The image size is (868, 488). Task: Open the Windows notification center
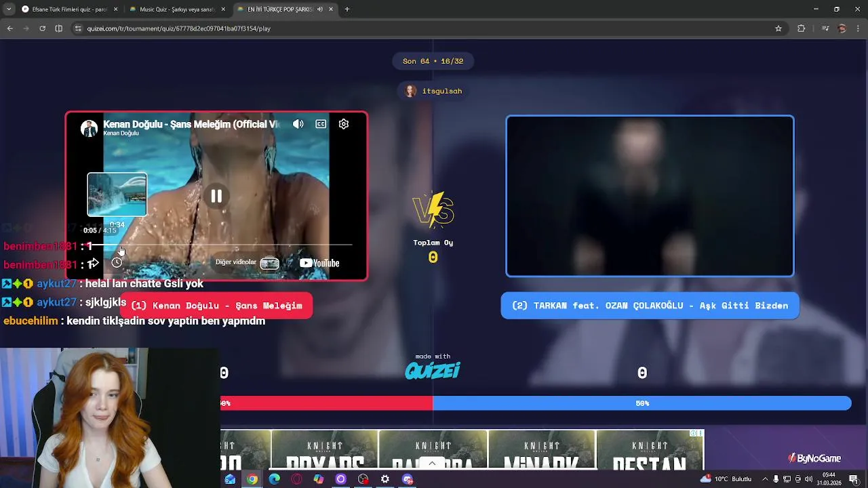854,479
